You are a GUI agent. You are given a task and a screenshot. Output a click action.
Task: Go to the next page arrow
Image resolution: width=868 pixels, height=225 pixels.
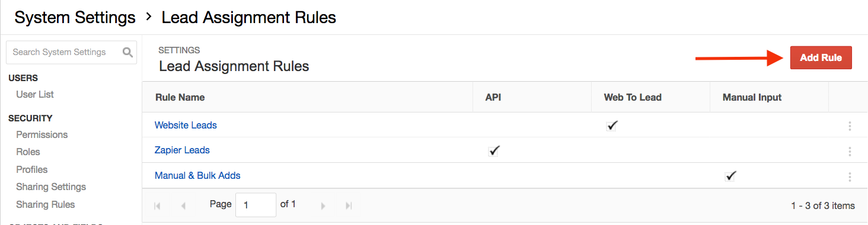click(323, 205)
